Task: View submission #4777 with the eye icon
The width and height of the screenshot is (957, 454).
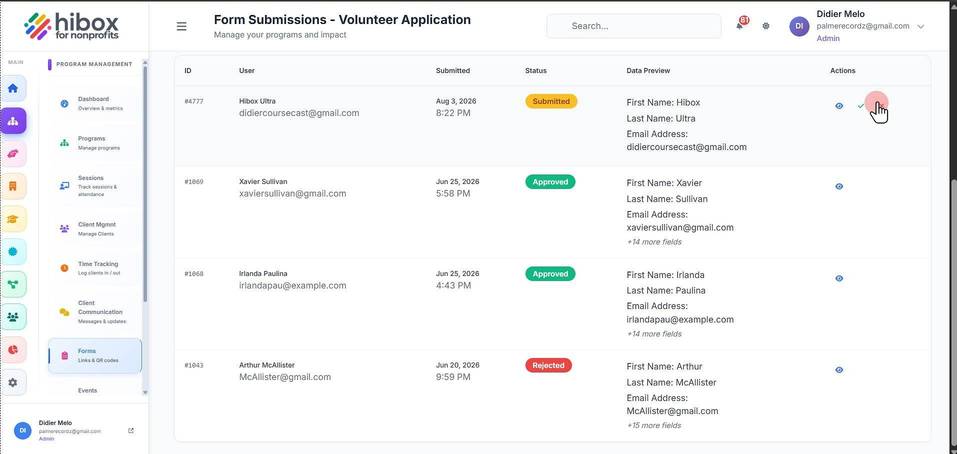Action: coord(839,106)
